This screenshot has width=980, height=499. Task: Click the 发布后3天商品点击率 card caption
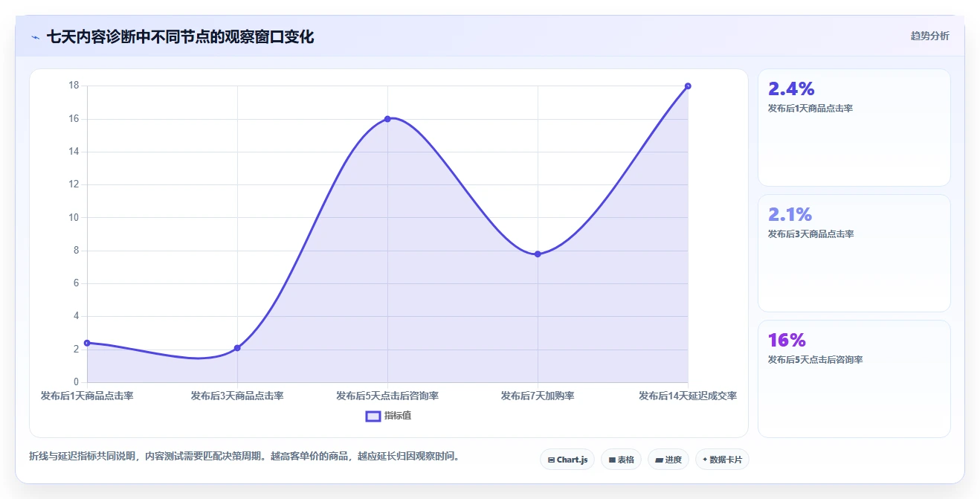[x=810, y=234]
